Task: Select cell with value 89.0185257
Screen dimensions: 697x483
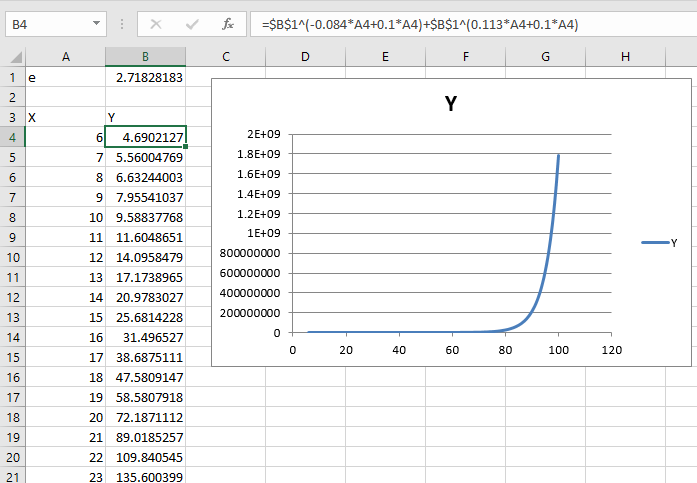Action: coord(145,437)
